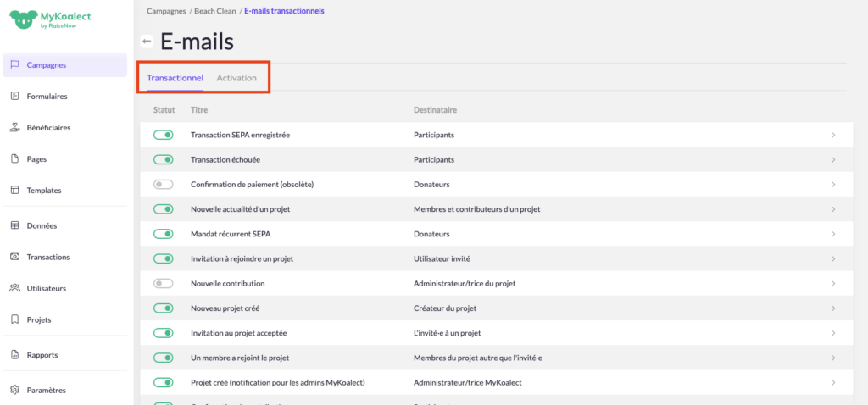Enable the Confirmation de paiement (obsolète) toggle
The height and width of the screenshot is (405, 868).
163,185
